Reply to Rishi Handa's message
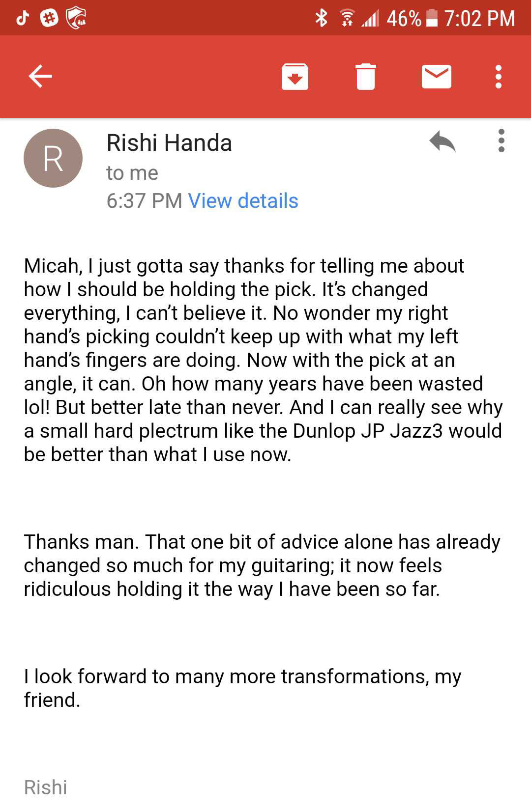Screen dimensions: 531x812 [442, 141]
